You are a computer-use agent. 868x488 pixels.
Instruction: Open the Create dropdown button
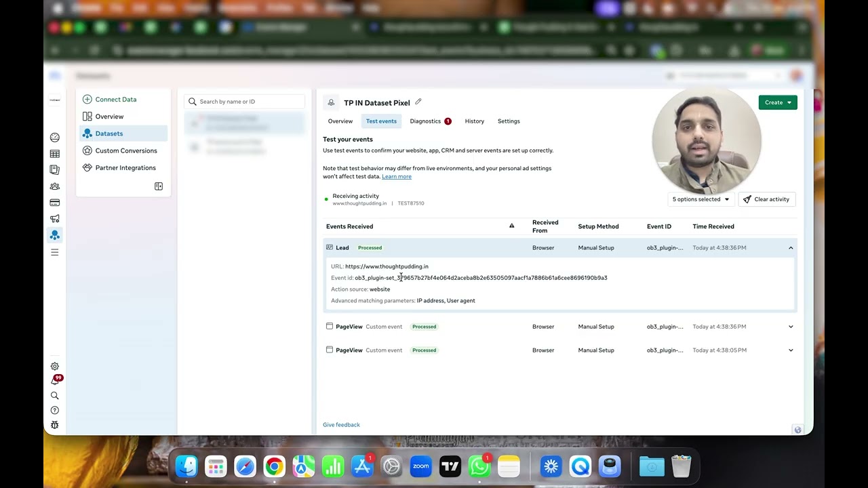(778, 102)
